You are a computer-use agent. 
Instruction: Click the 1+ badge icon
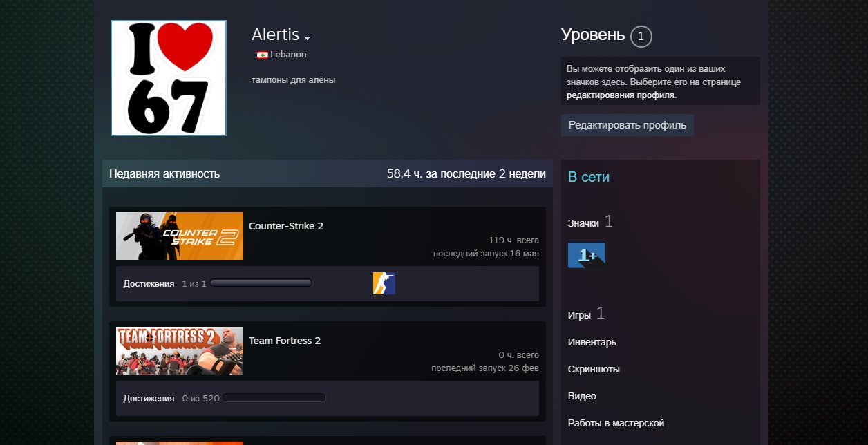click(586, 255)
